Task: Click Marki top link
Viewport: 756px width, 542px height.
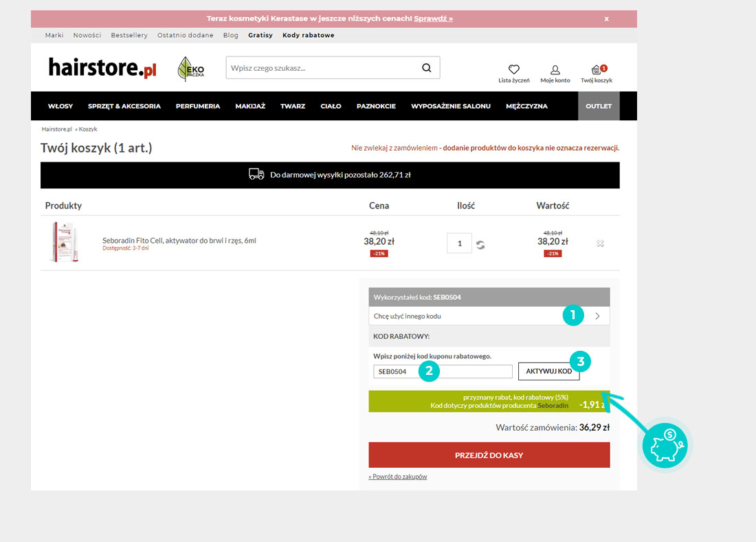Action: [x=54, y=35]
